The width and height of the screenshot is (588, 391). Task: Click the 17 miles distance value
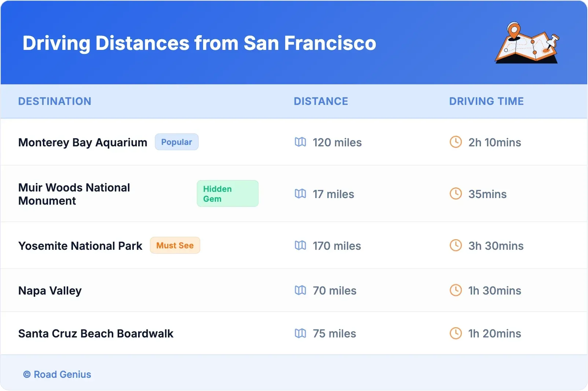point(334,194)
